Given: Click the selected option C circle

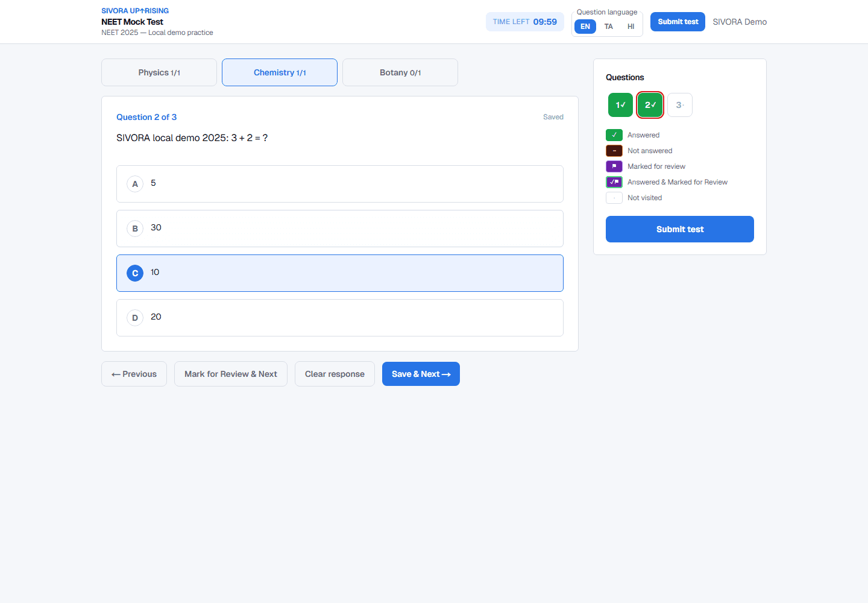Looking at the screenshot, I should click(x=135, y=273).
